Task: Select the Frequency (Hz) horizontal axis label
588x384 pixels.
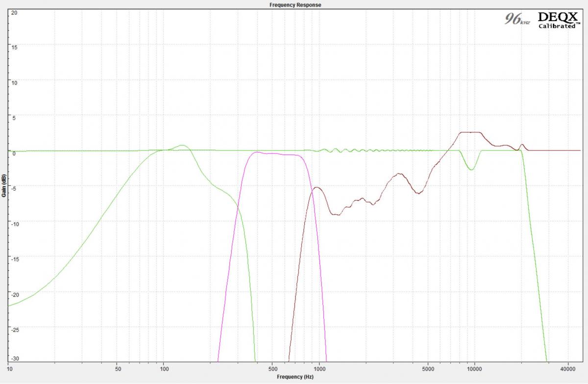Action: 295,377
